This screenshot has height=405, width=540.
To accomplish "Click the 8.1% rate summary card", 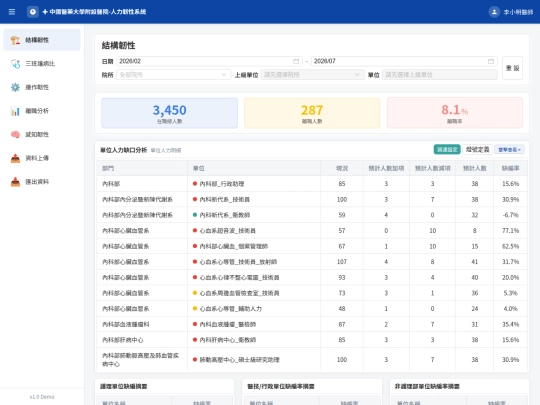I will [455, 113].
